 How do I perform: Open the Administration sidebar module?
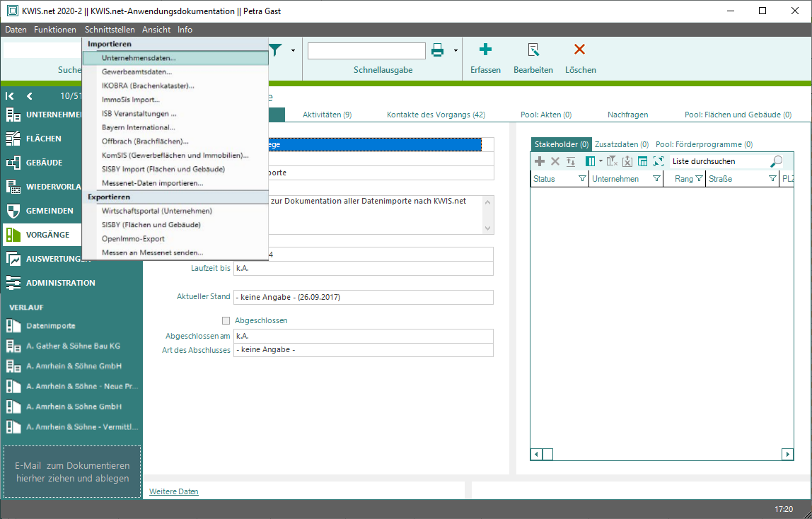(x=72, y=283)
